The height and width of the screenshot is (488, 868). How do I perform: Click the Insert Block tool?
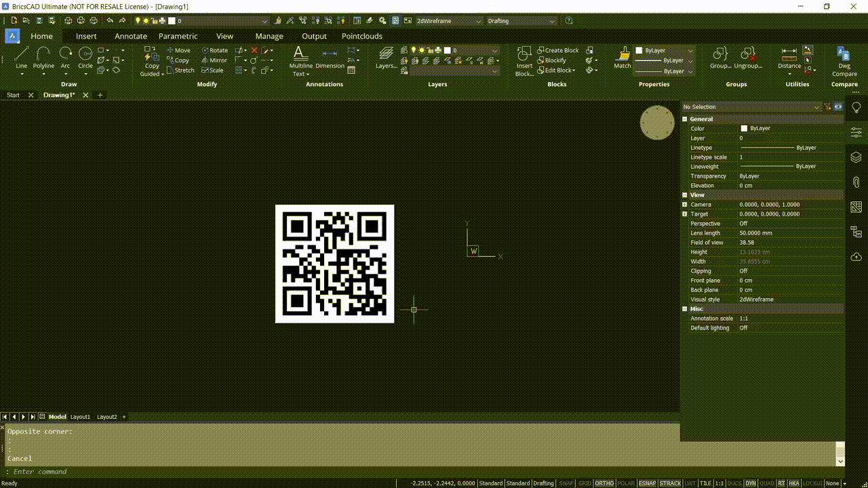(x=524, y=61)
